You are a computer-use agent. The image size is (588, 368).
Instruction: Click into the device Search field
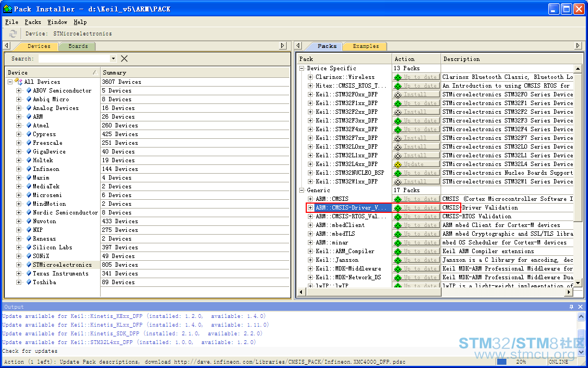[75, 58]
